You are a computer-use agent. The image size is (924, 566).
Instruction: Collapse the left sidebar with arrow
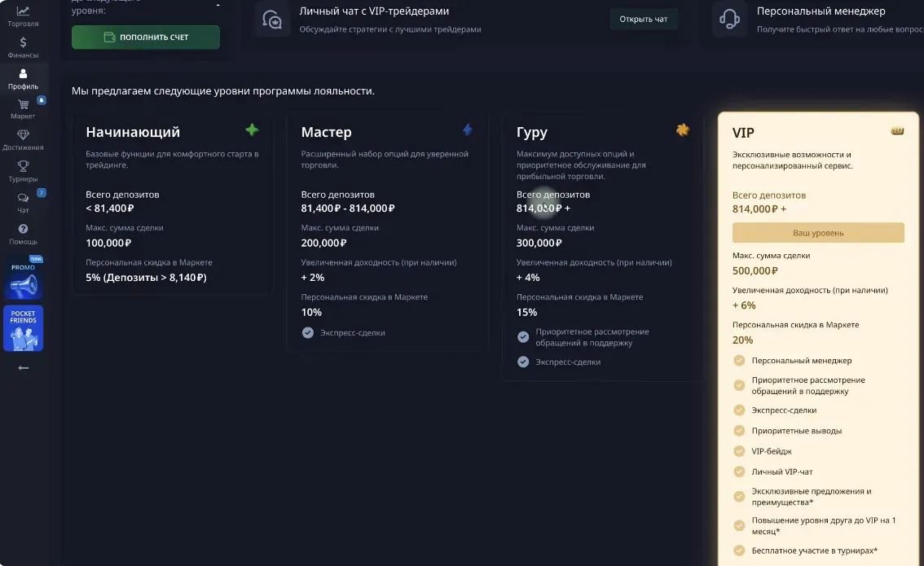click(22, 368)
